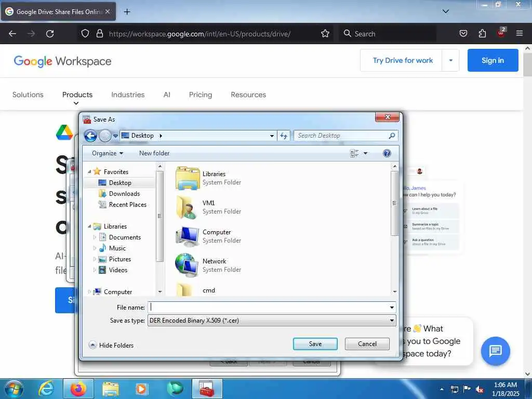The width and height of the screenshot is (532, 399).
Task: Click the Cancel button in Save As
Action: click(367, 344)
